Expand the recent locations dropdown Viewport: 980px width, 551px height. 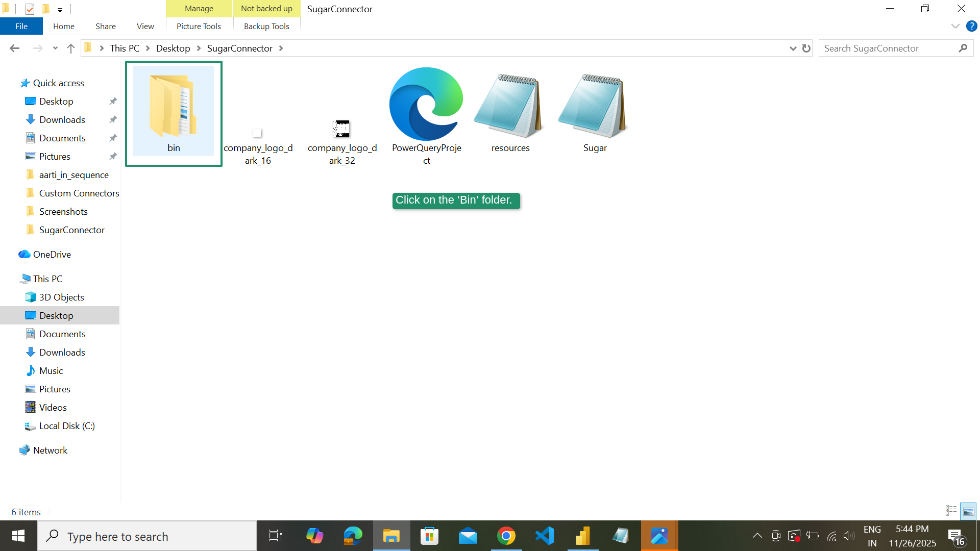coord(55,48)
